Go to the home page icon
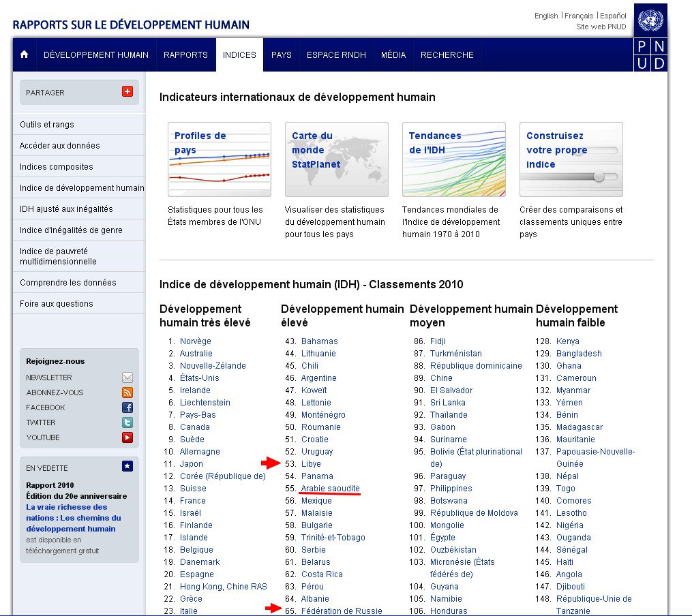Viewport: 692px width, 616px height. point(25,55)
